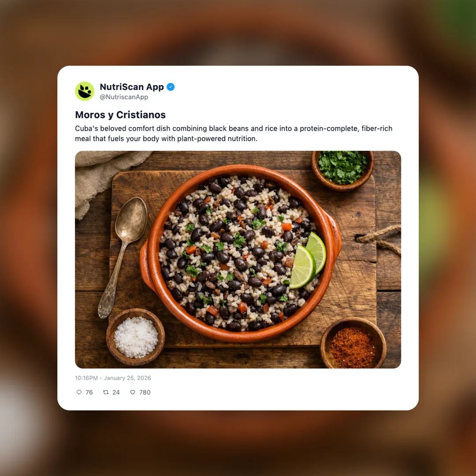
Task: Select the Moros y Cristianos heading
Action: 120,115
